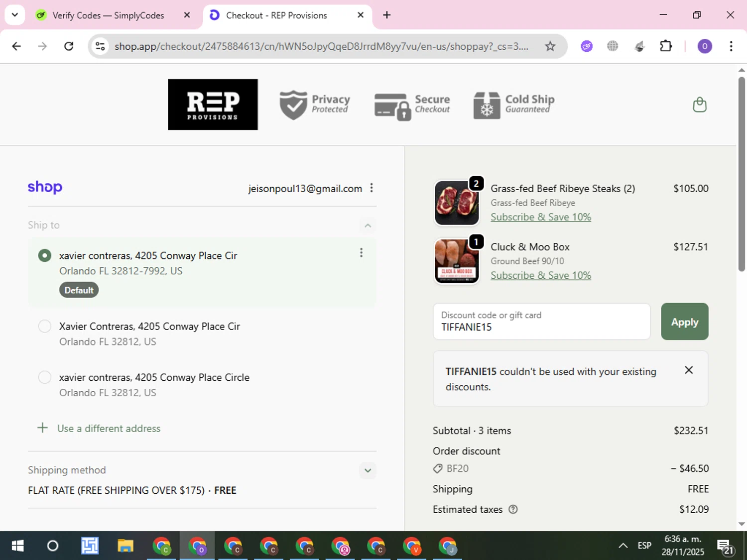Open Windows Start menu
747x560 pixels.
pyautogui.click(x=17, y=546)
